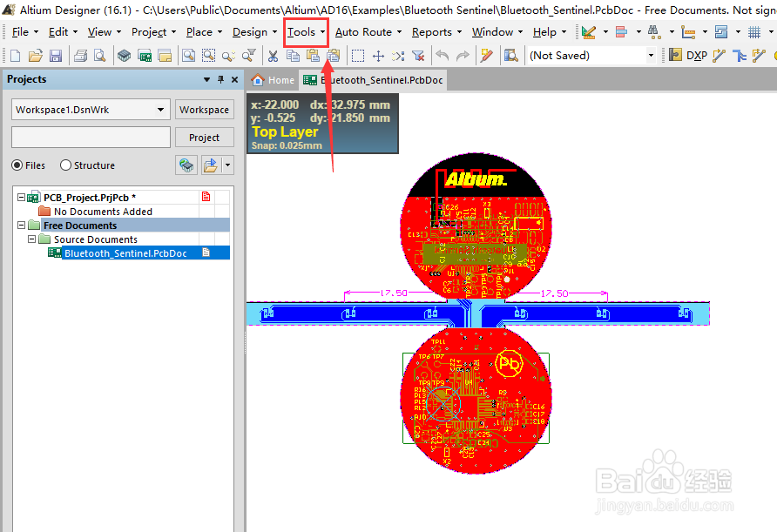Open the Design menu

pos(254,32)
